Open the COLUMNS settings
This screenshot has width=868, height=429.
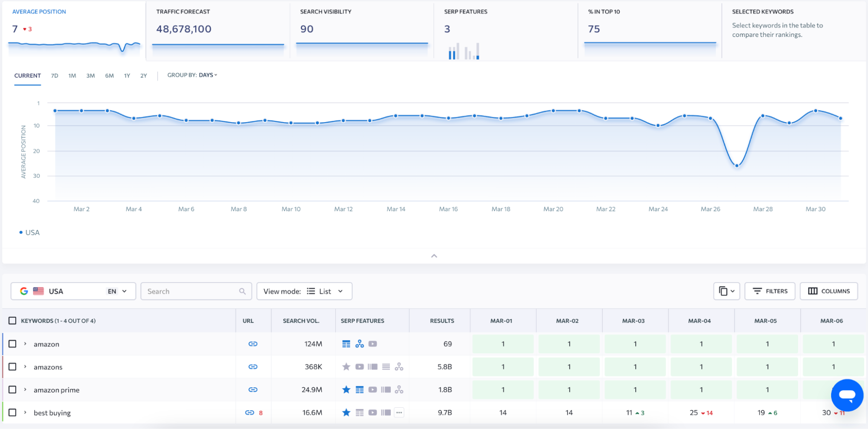[x=829, y=291]
